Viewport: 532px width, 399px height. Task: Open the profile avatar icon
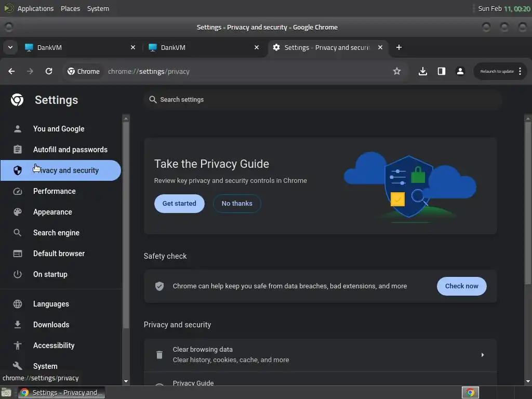[460, 71]
